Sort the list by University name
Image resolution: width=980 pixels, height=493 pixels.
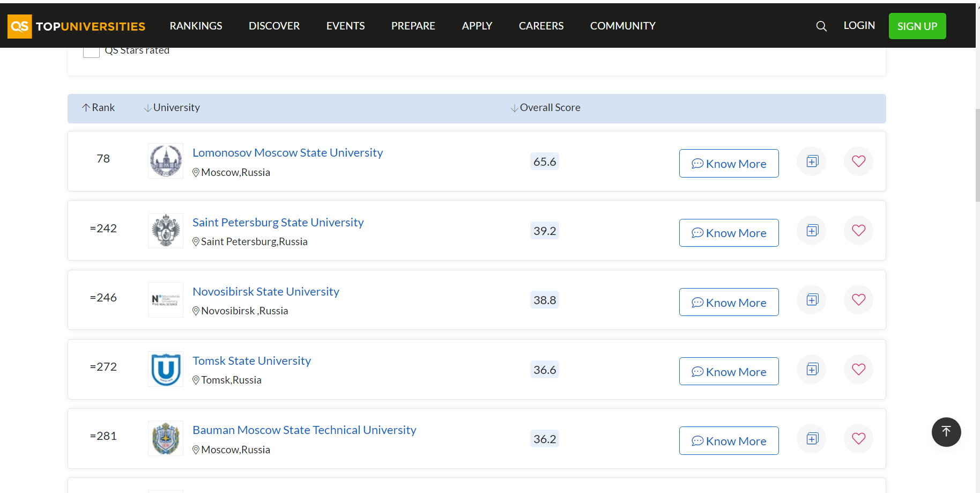(172, 108)
